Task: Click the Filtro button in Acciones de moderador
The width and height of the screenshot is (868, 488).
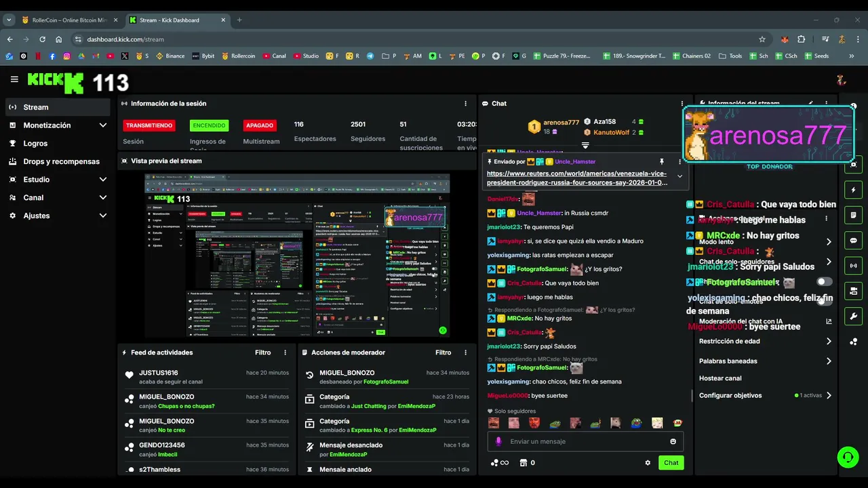Action: pos(443,352)
